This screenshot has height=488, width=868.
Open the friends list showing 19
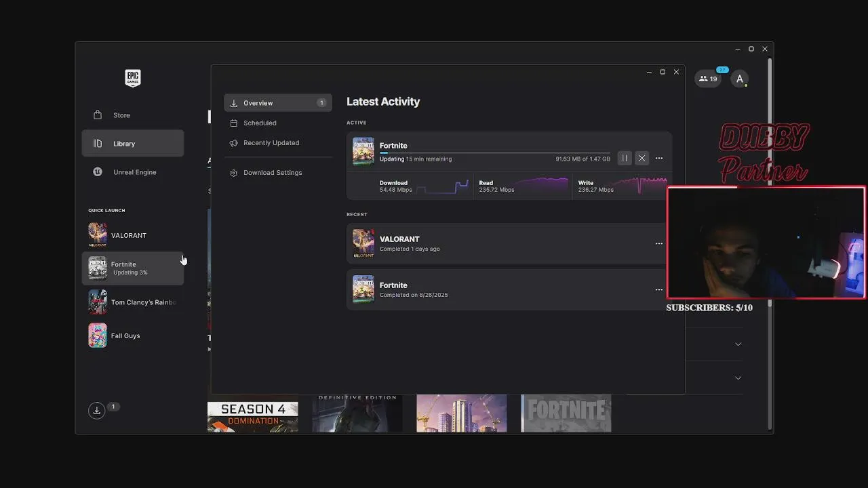click(708, 79)
